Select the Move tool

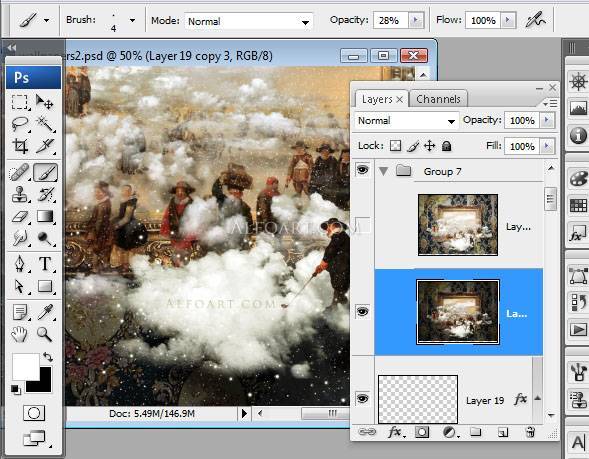(45, 102)
